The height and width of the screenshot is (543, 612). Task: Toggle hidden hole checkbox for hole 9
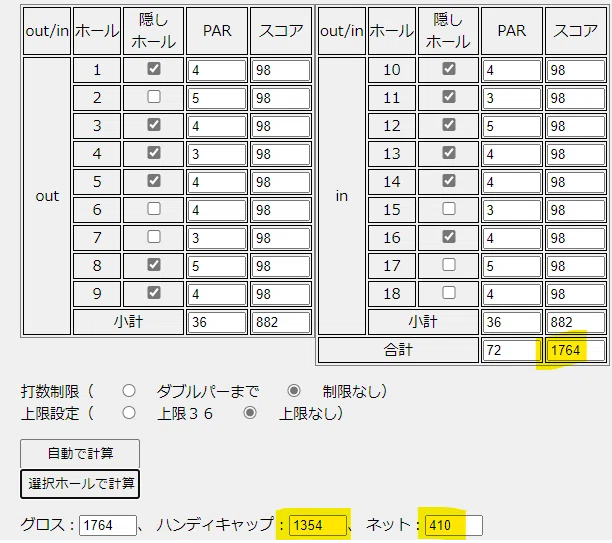point(154,293)
